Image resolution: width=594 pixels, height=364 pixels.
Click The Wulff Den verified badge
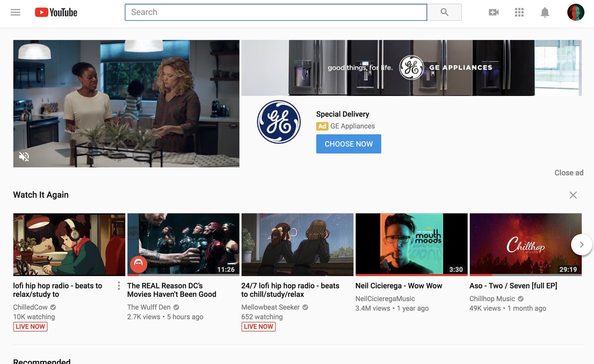pos(176,307)
